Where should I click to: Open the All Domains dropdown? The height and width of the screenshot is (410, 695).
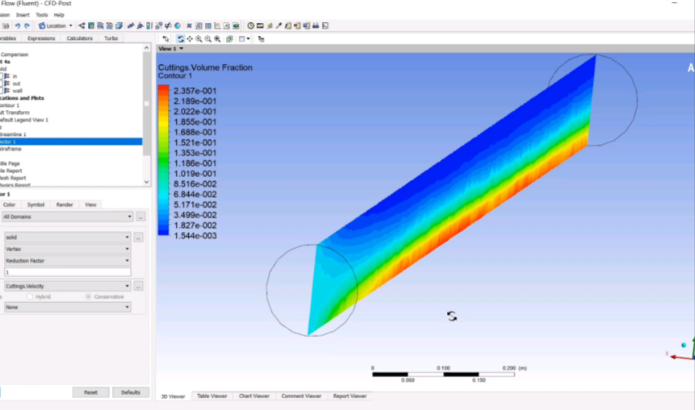(x=129, y=216)
